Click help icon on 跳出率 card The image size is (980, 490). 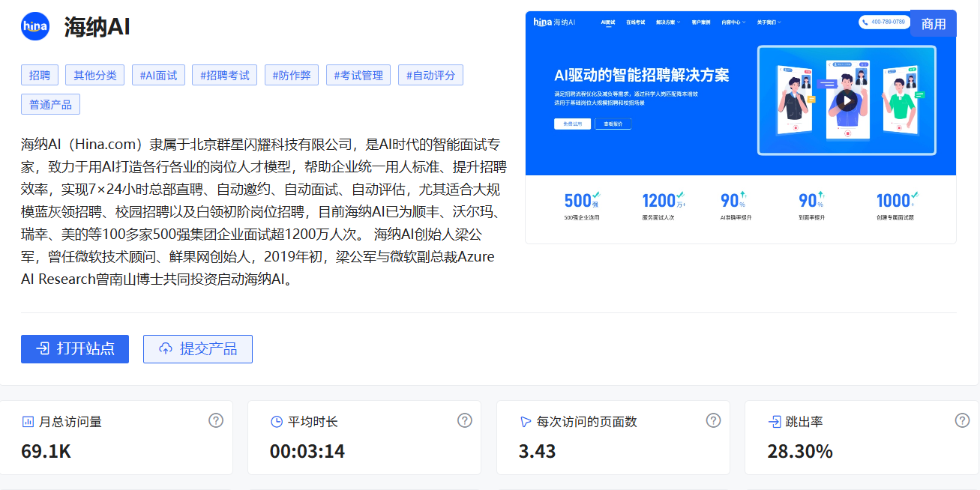pyautogui.click(x=962, y=420)
